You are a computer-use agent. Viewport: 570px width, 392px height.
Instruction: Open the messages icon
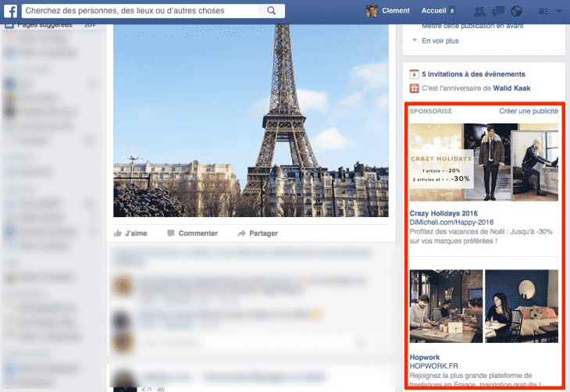coord(497,12)
